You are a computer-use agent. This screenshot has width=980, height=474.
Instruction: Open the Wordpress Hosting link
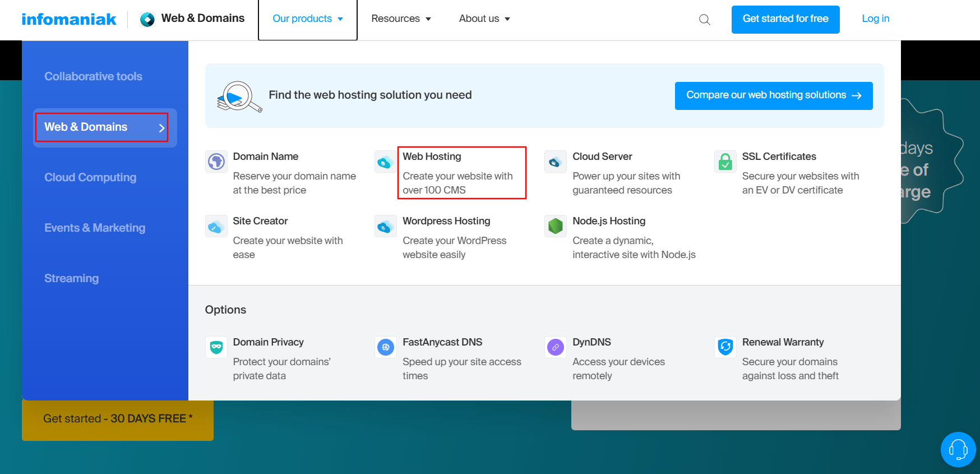coord(446,221)
